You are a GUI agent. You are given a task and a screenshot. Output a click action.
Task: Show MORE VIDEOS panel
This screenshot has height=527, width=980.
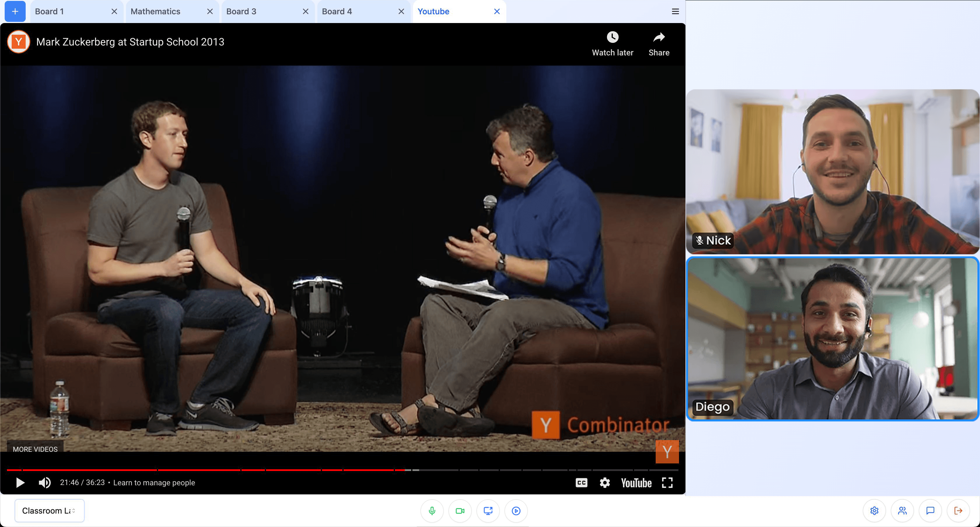tap(35, 449)
